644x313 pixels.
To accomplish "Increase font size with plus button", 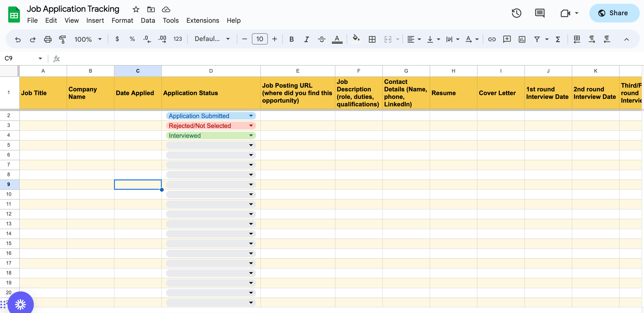I will point(275,39).
